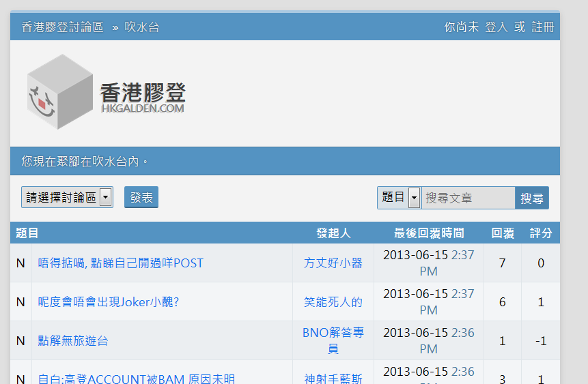The height and width of the screenshot is (384, 588).
Task: Open the 請選擇討論區 forum dropdown
Action: [67, 198]
